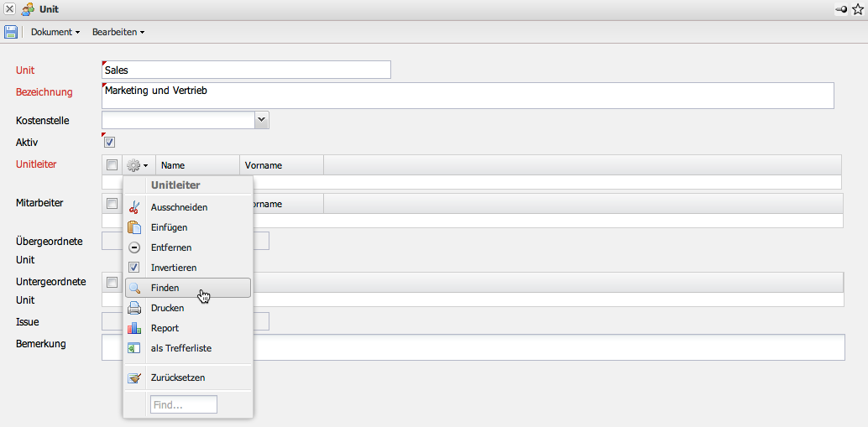Toggle the Aktiv checkbox

pyautogui.click(x=110, y=143)
